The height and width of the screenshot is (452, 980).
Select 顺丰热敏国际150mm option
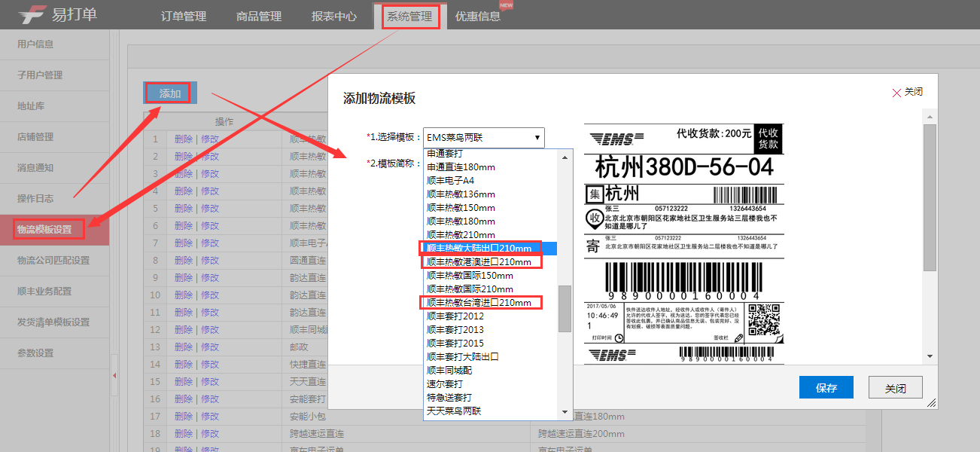pyautogui.click(x=491, y=276)
